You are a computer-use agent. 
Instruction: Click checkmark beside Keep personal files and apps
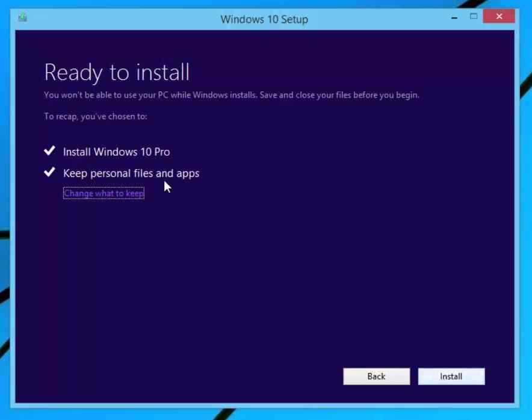pyautogui.click(x=49, y=171)
